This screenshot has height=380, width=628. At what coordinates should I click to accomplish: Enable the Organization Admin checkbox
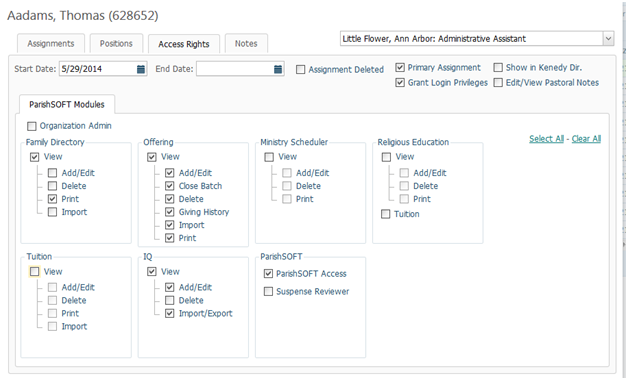pyautogui.click(x=32, y=126)
